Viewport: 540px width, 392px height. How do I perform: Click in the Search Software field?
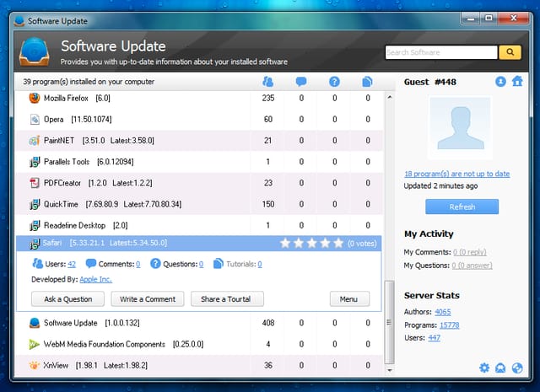[441, 52]
